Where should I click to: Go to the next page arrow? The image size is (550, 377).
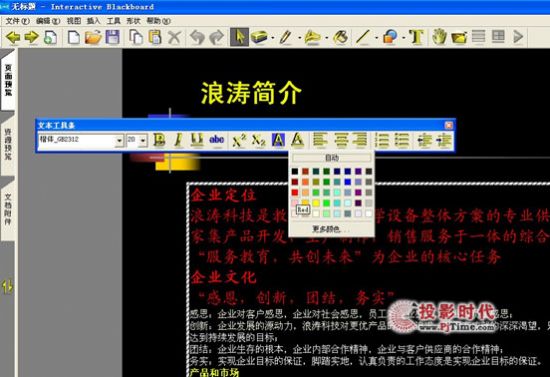pos(32,37)
